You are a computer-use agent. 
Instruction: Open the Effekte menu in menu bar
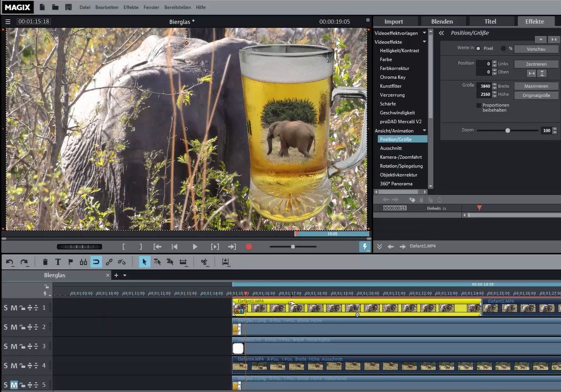tap(131, 8)
